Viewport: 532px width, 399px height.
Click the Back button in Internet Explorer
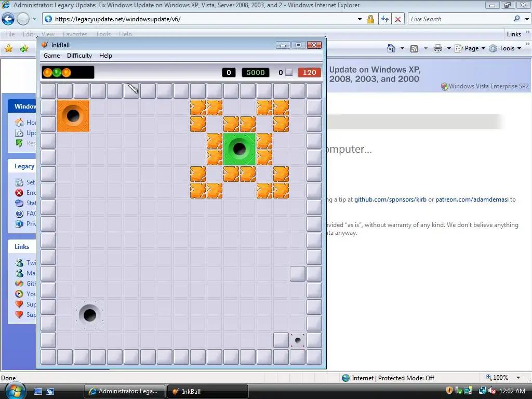click(8, 19)
